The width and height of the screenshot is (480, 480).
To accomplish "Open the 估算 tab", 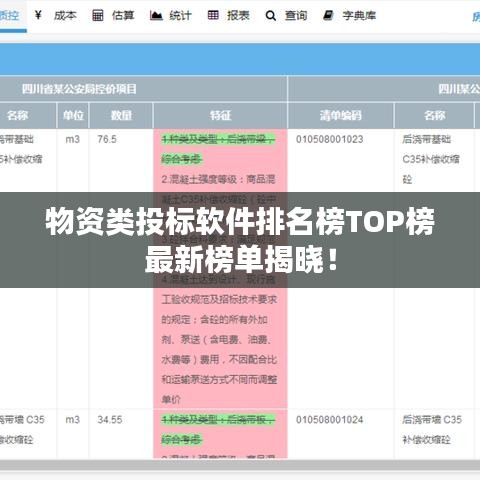I will [123, 15].
